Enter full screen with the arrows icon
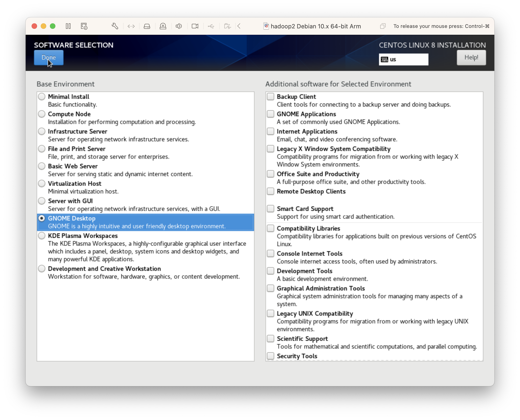This screenshot has width=520, height=420. coord(131,26)
